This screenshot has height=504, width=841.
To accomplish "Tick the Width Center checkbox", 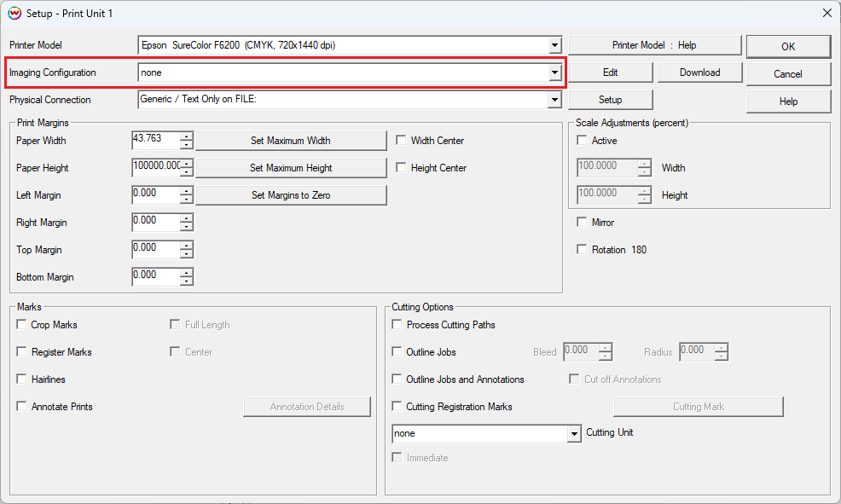I will [x=402, y=141].
